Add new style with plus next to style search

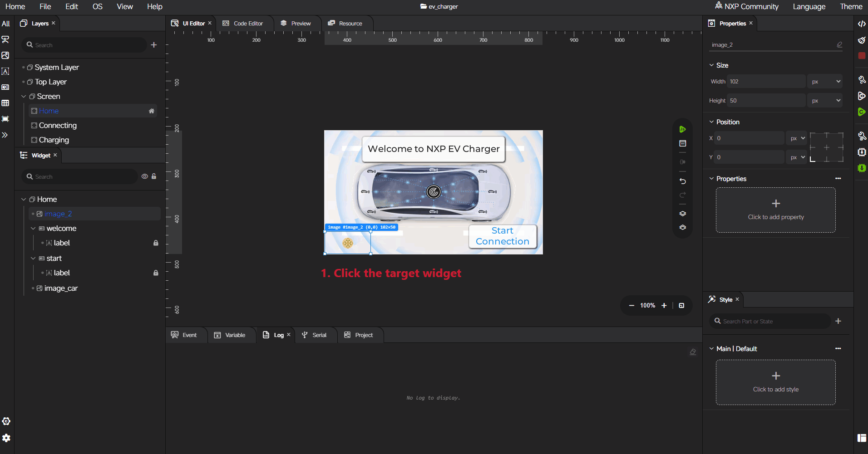[x=838, y=321]
